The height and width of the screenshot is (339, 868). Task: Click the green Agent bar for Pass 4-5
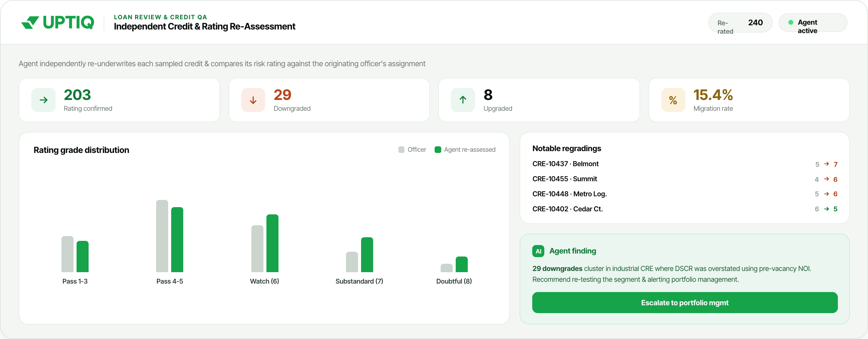pos(177,240)
